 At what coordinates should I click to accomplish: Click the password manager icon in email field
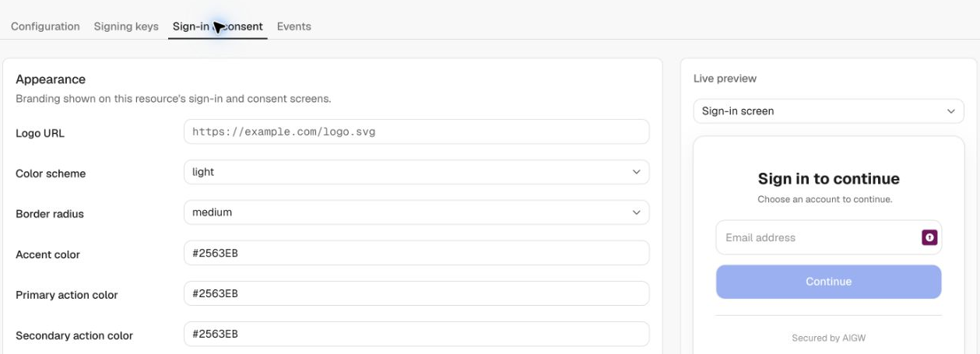tap(929, 237)
